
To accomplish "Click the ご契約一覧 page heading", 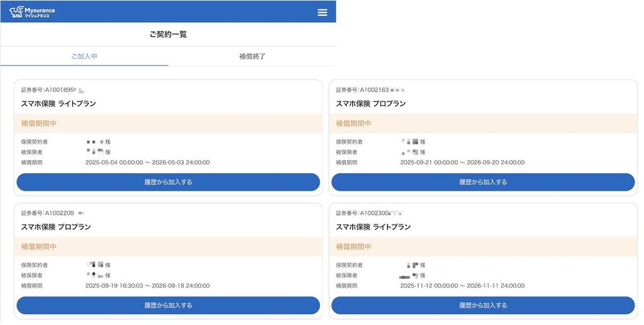I will [x=168, y=34].
